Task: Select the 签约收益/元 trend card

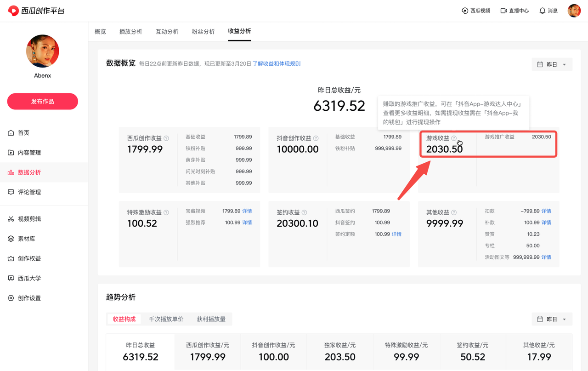Action: tap(473, 352)
